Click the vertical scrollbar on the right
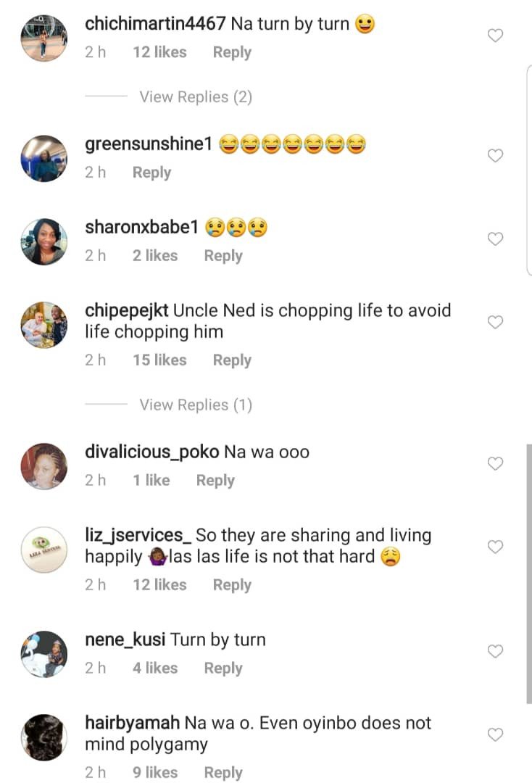The width and height of the screenshot is (532, 783). pos(528,573)
